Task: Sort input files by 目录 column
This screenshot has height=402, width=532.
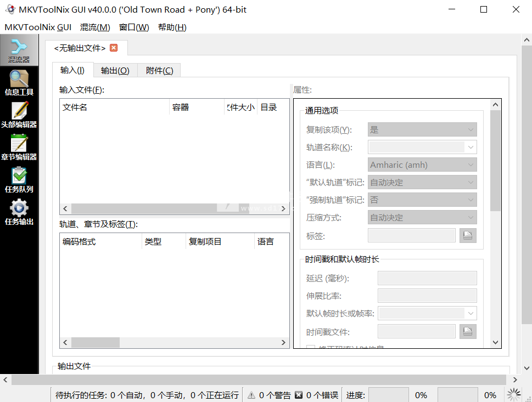Action: 273,107
